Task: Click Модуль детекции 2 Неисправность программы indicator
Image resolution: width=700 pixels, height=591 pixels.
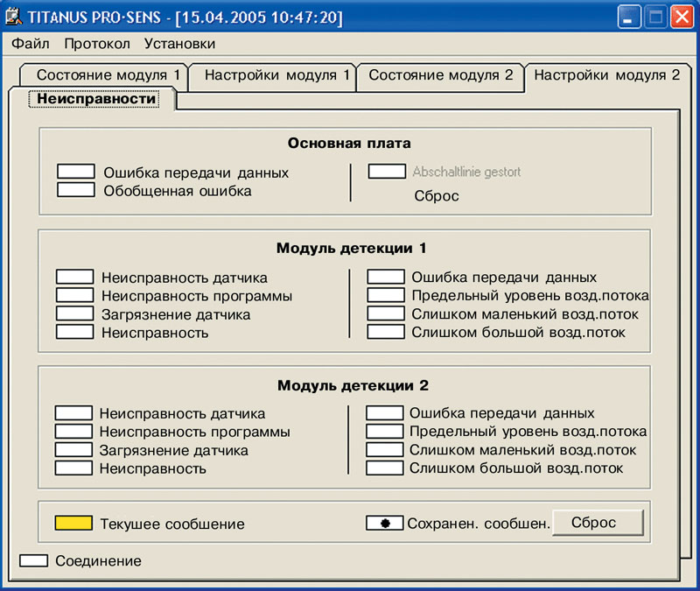Action: pyautogui.click(x=73, y=431)
